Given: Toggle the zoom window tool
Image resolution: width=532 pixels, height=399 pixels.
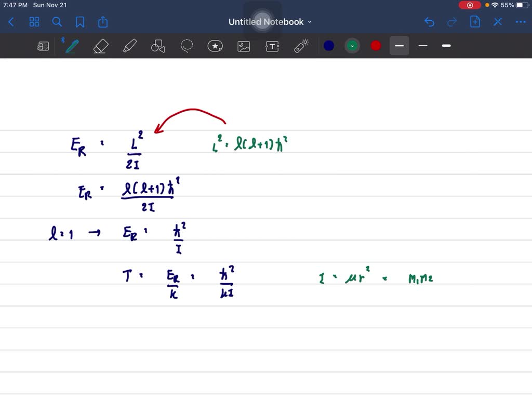Looking at the screenshot, I should [x=43, y=46].
